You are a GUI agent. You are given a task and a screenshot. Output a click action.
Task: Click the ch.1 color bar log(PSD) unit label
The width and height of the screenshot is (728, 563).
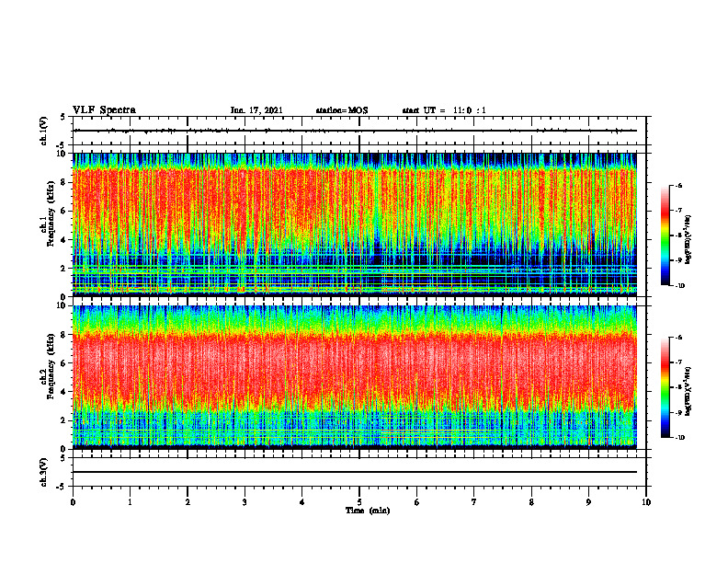tap(689, 240)
